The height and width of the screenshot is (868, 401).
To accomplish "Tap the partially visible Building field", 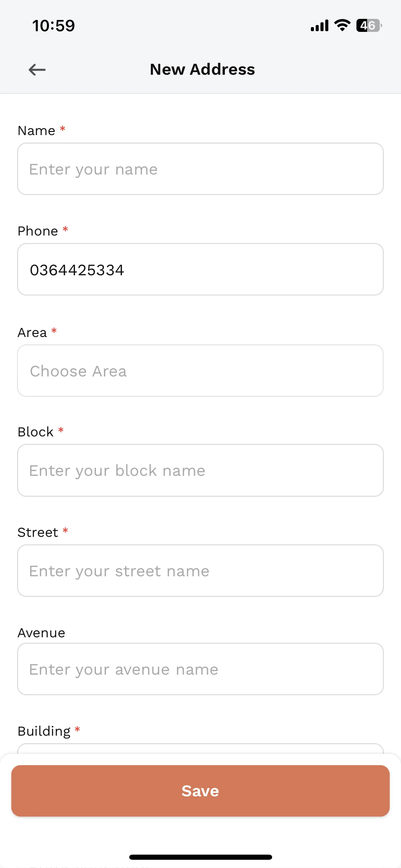I will tap(200, 749).
